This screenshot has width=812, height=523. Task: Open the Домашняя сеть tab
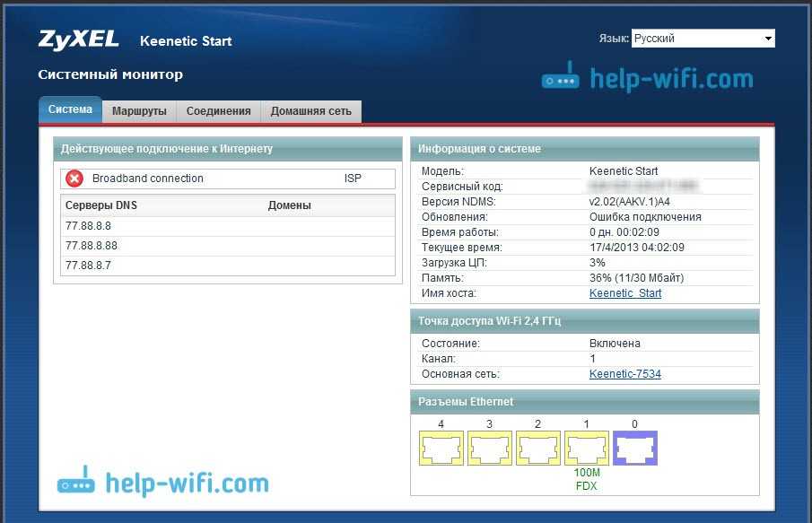(311, 111)
